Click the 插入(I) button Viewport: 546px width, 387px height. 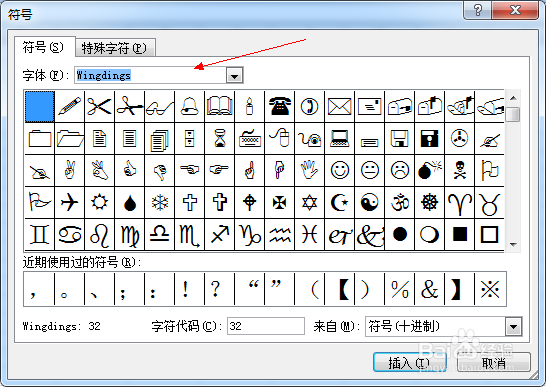tap(410, 363)
